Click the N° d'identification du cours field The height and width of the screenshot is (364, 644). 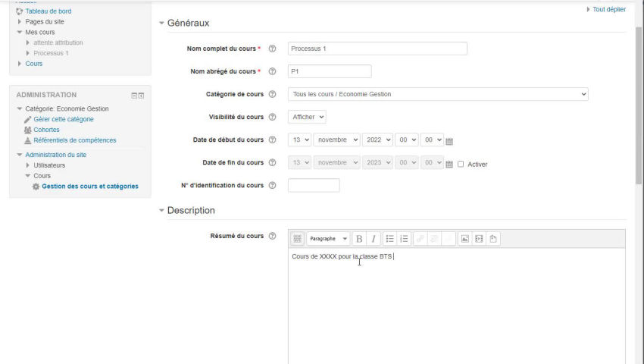click(314, 185)
